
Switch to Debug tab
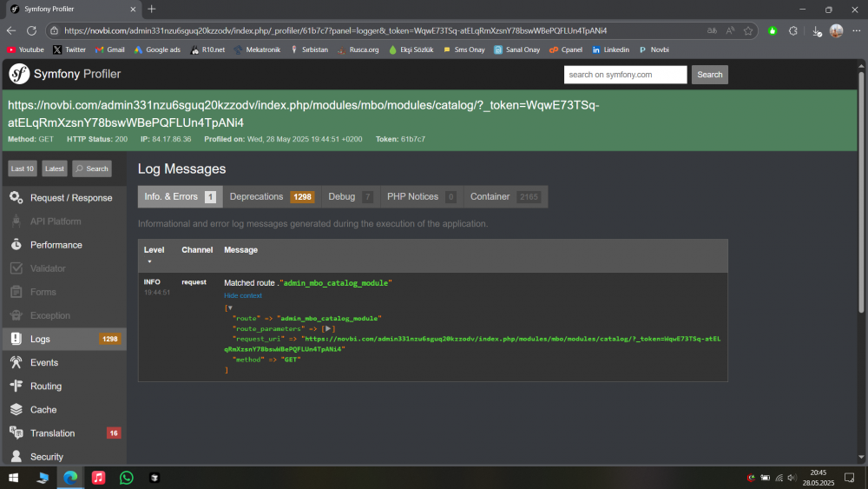pos(351,196)
